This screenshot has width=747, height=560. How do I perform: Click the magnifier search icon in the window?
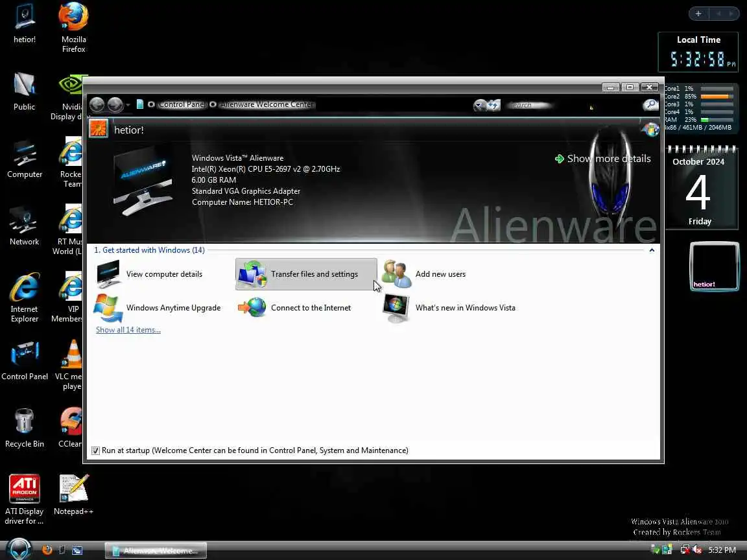(650, 104)
